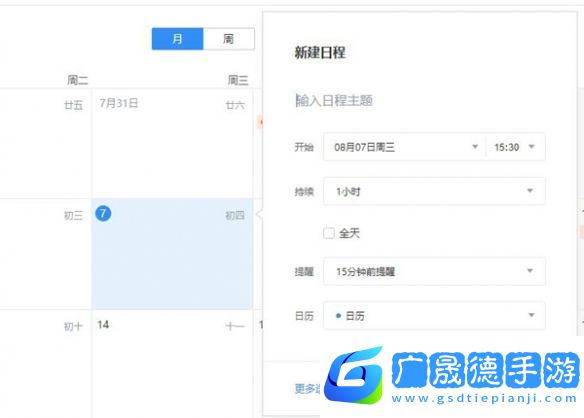The height and width of the screenshot is (418, 584).
Task: Click the 新建日程 panel title
Action: coord(320,53)
